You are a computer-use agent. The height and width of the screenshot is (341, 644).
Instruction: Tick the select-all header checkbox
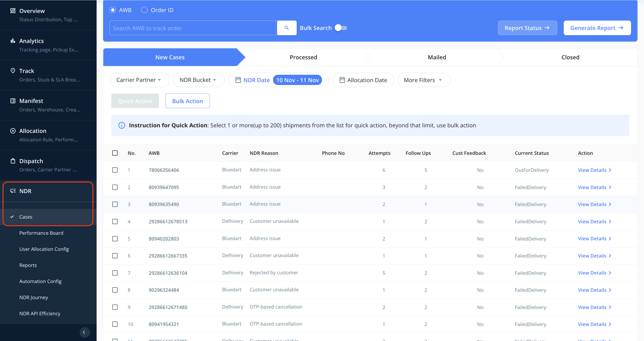pyautogui.click(x=115, y=153)
